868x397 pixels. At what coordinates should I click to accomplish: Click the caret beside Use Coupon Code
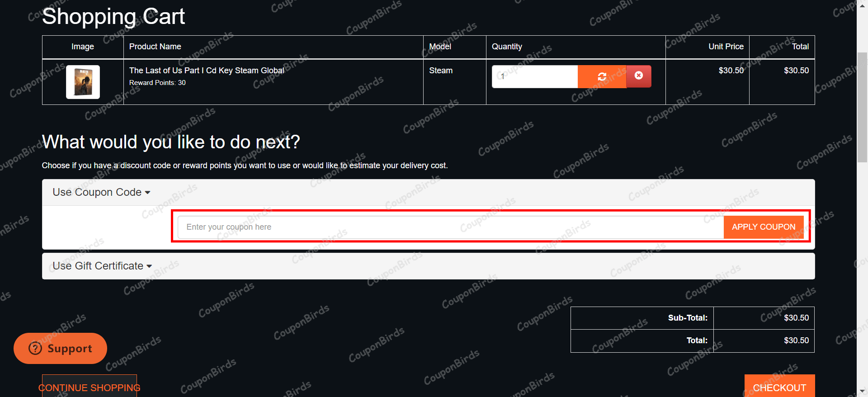[x=147, y=193]
